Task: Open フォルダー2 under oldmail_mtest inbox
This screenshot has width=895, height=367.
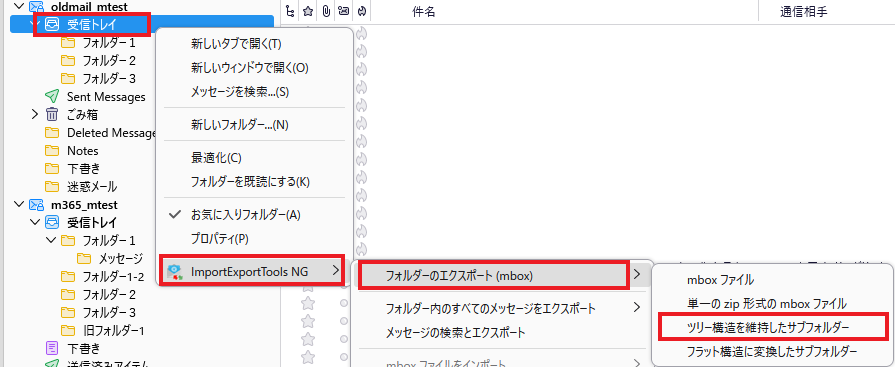Action: [108, 61]
